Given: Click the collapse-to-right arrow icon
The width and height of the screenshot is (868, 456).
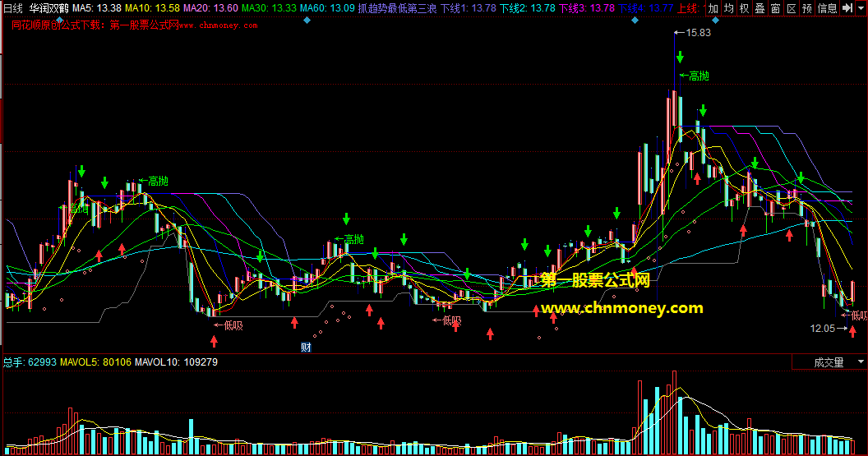Looking at the screenshot, I should (x=847, y=7).
